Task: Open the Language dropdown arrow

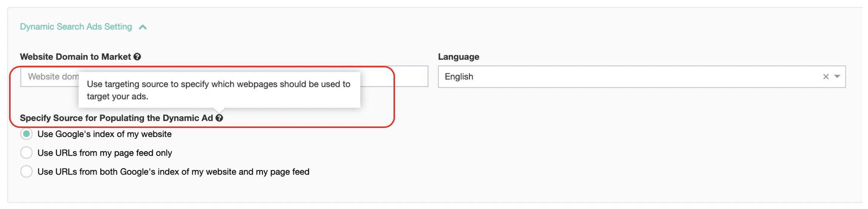Action: 837,77
